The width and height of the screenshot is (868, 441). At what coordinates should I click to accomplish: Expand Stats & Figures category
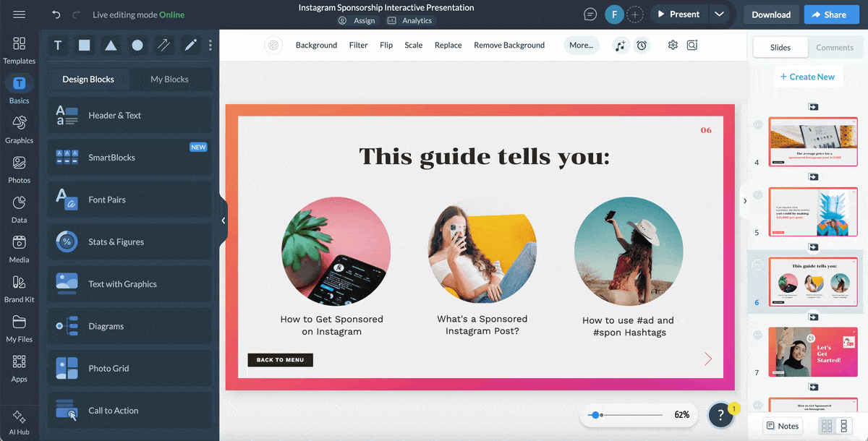click(129, 241)
